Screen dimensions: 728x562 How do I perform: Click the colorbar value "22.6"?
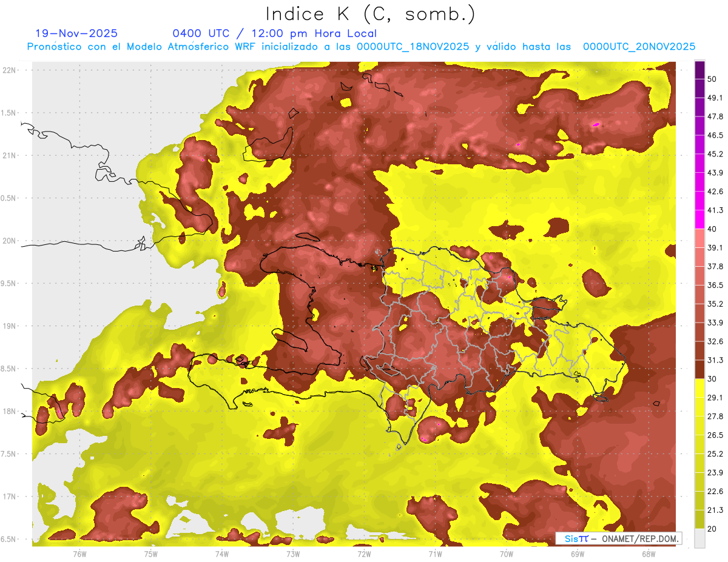coord(715,492)
